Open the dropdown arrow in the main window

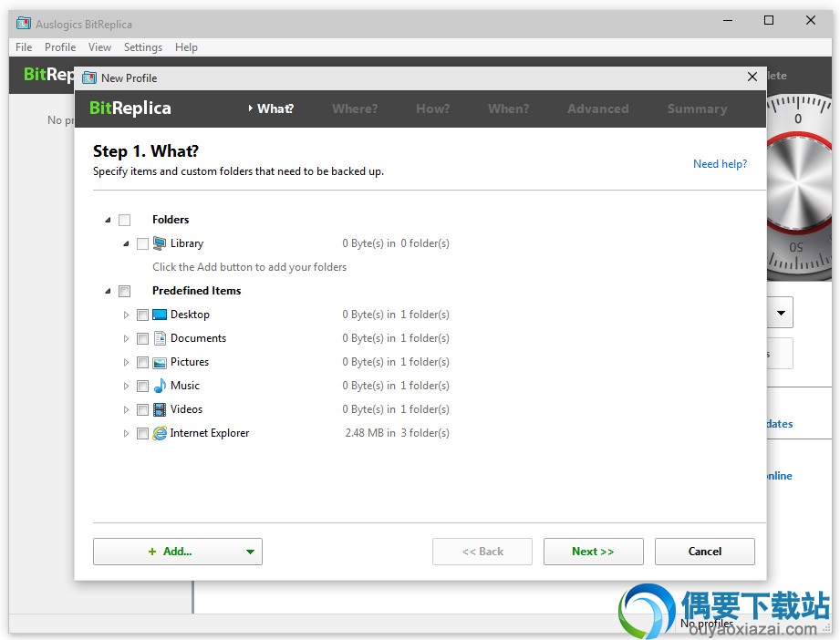(x=781, y=313)
